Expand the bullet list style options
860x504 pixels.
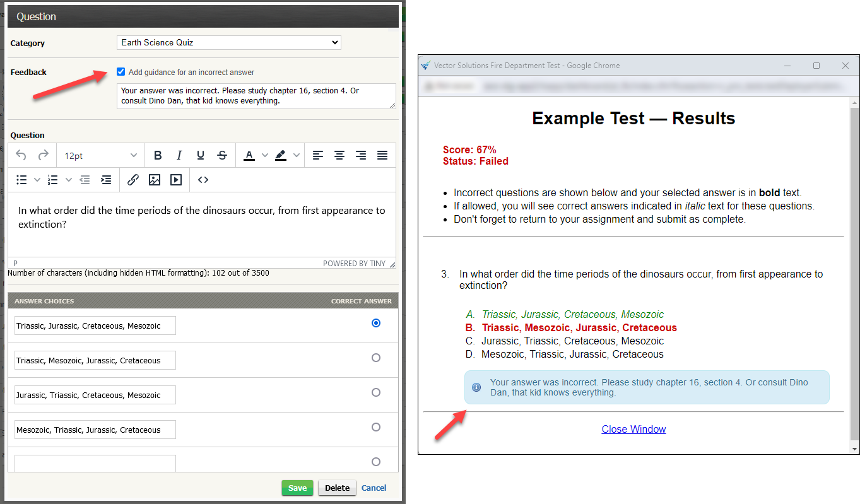(37, 179)
